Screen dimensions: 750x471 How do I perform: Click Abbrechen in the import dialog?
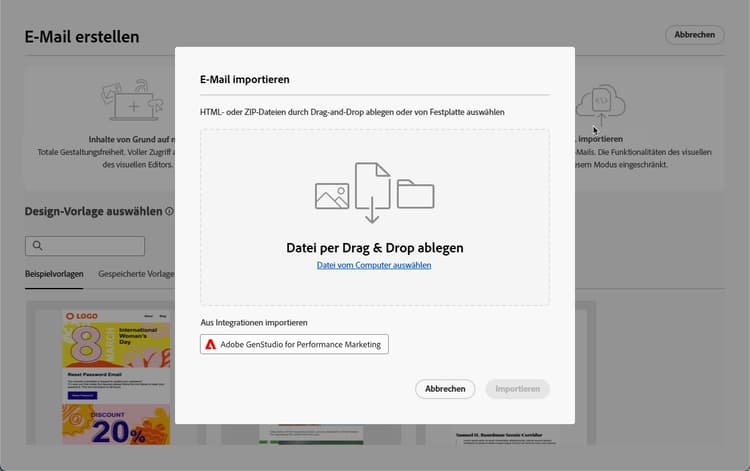[445, 389]
